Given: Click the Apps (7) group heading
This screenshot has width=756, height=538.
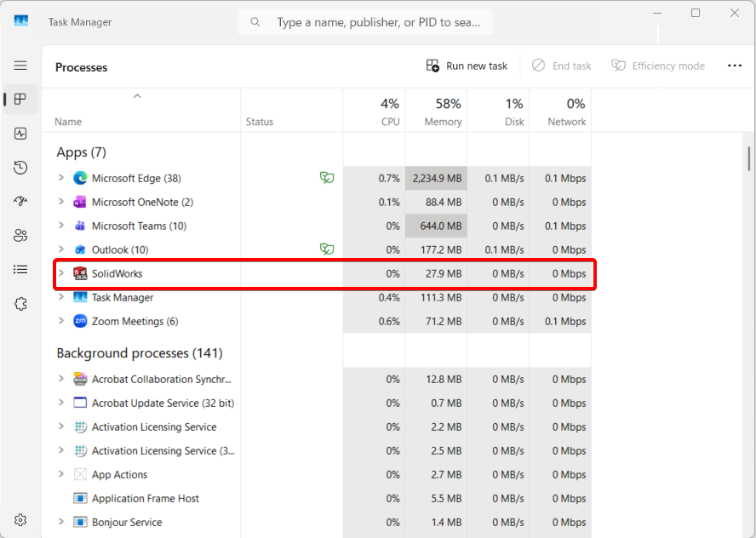Looking at the screenshot, I should click(x=81, y=152).
